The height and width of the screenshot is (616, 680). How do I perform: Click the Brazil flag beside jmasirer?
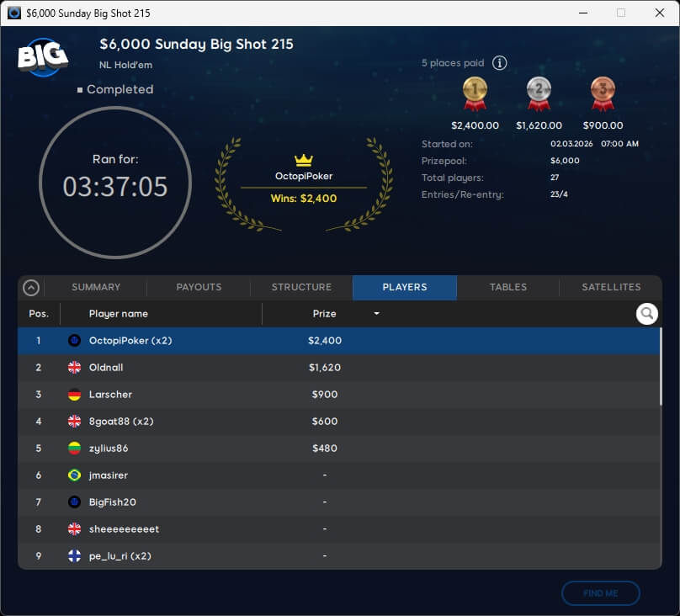[74, 475]
